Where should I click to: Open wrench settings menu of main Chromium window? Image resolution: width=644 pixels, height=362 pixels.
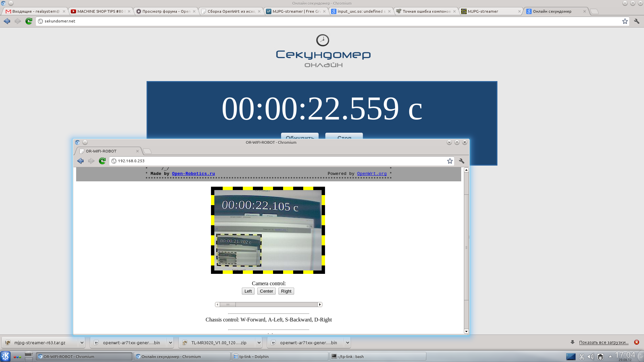pyautogui.click(x=636, y=21)
